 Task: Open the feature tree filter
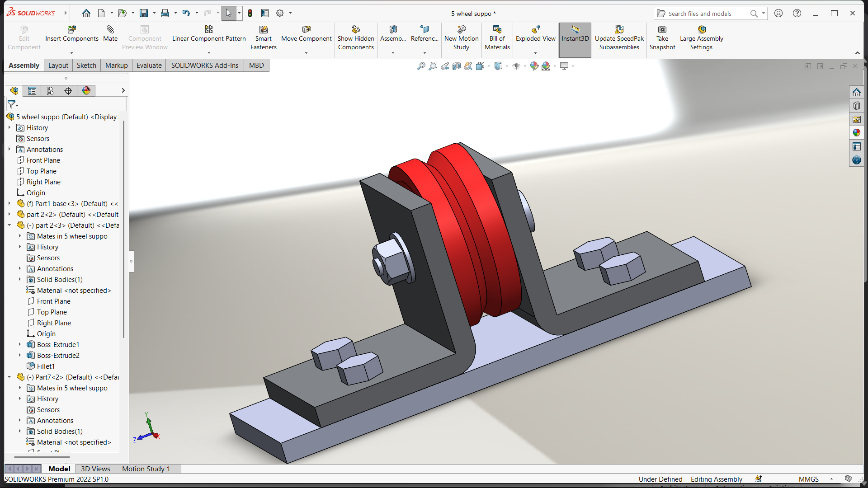coord(13,104)
